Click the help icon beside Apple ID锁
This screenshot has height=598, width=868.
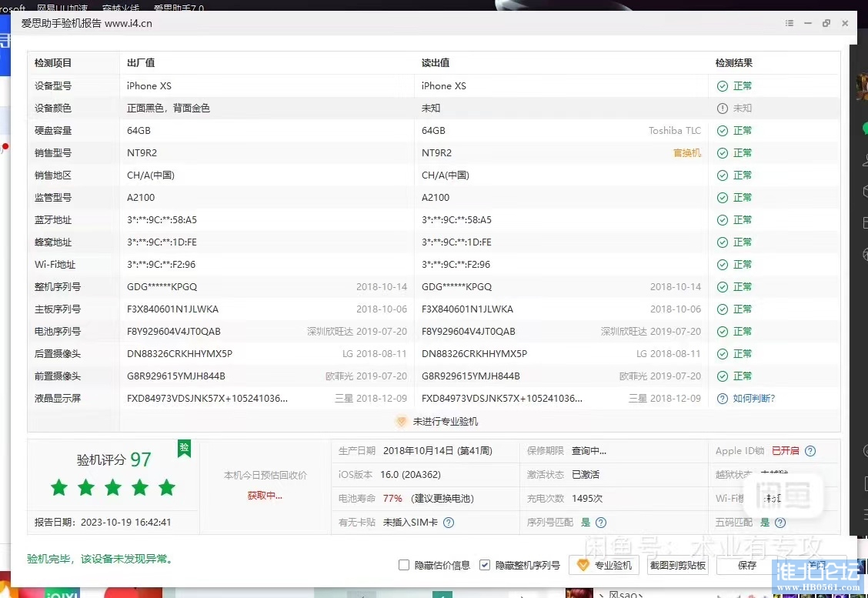[810, 451]
